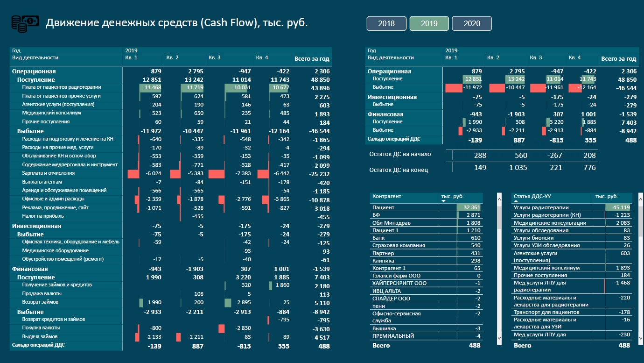Select row Медицинское оборудование
Viewport: 644px width, 363px height.
click(170, 251)
